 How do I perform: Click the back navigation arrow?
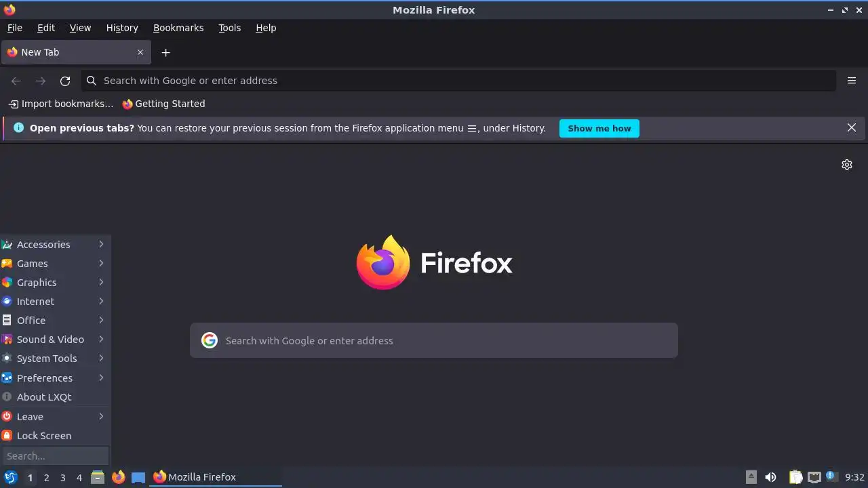(x=16, y=81)
